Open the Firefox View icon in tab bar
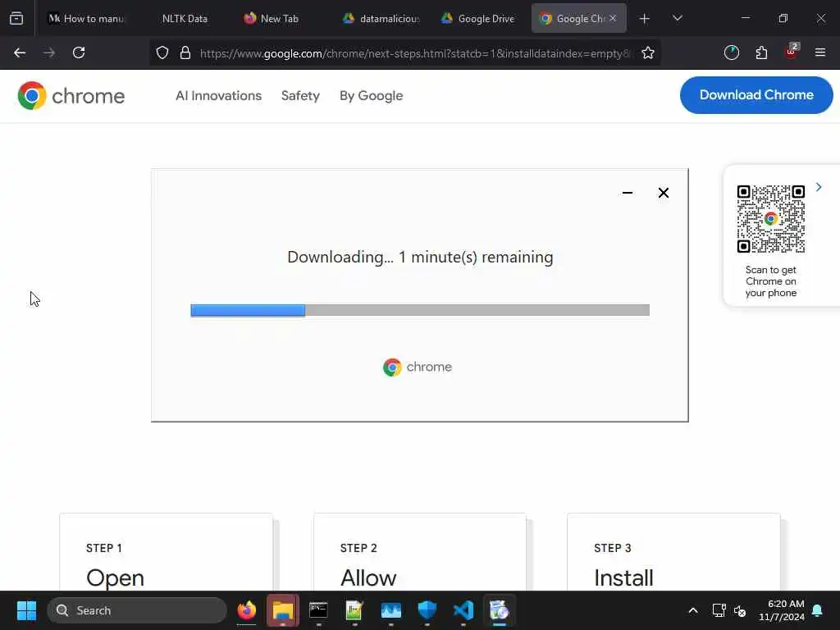 [x=16, y=18]
